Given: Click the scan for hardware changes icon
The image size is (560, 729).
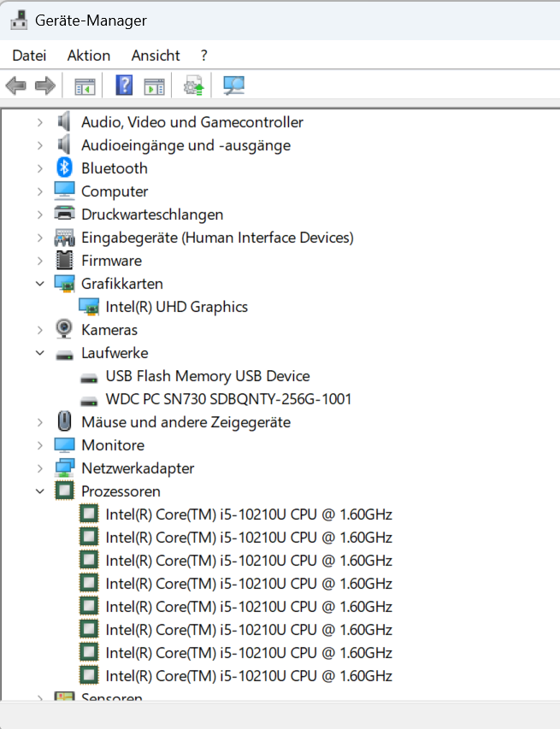Looking at the screenshot, I should click(233, 85).
